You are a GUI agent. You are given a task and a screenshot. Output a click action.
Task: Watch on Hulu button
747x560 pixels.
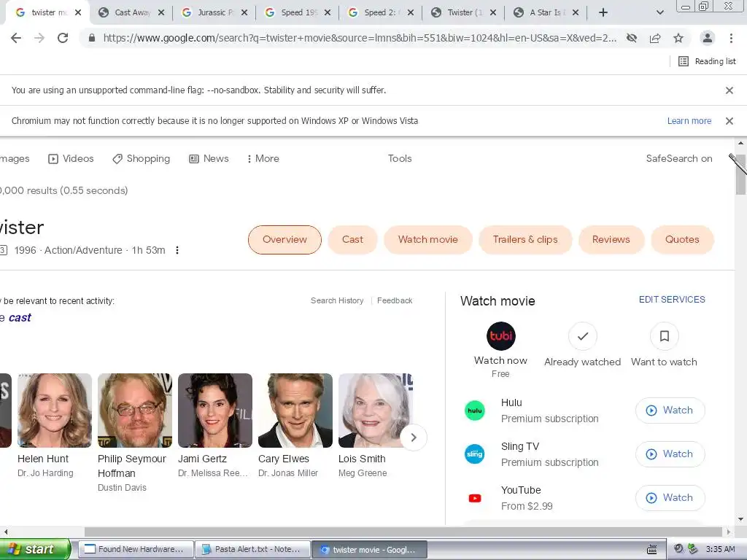pyautogui.click(x=670, y=411)
